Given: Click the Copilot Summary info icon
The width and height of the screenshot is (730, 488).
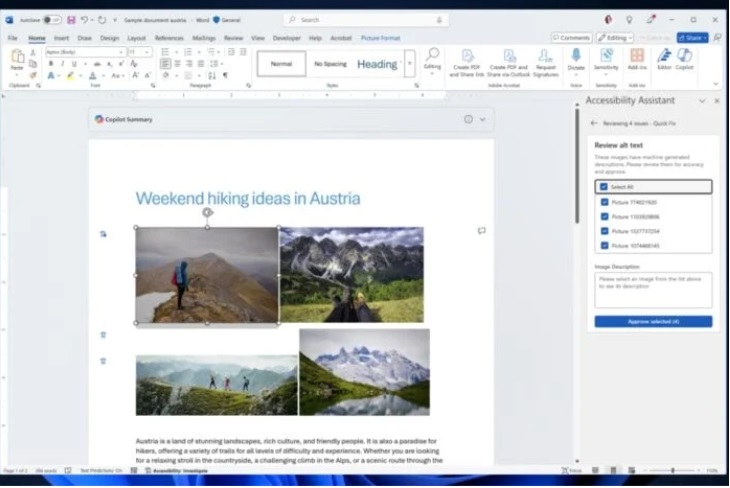Looking at the screenshot, I should pyautogui.click(x=468, y=119).
